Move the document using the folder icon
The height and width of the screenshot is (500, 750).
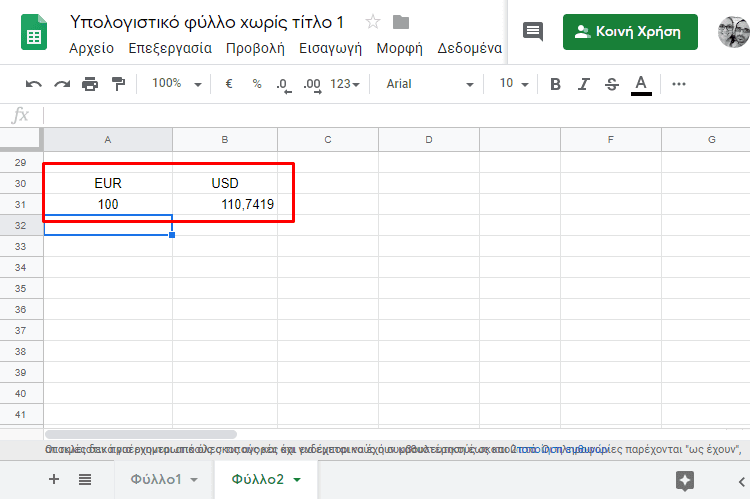[401, 22]
